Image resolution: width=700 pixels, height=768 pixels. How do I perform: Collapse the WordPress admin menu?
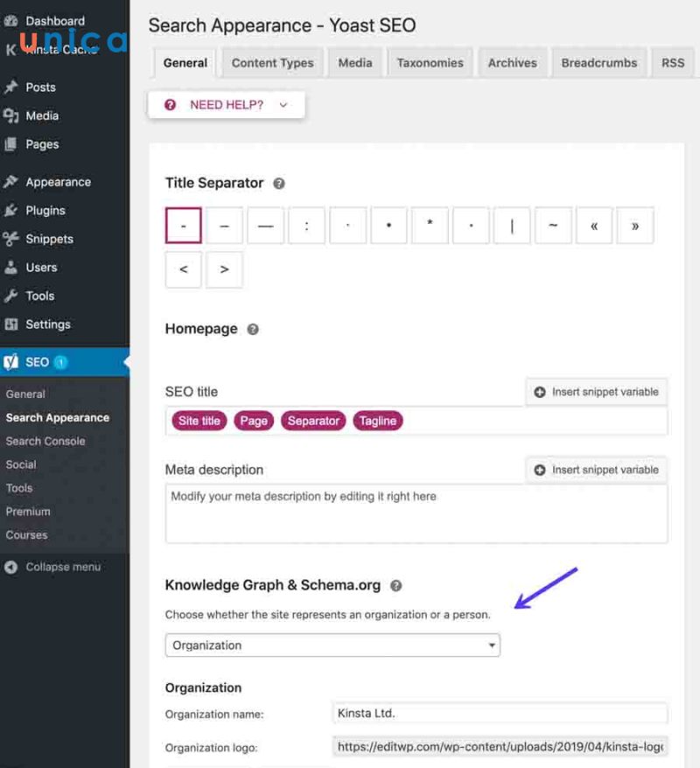pos(10,567)
